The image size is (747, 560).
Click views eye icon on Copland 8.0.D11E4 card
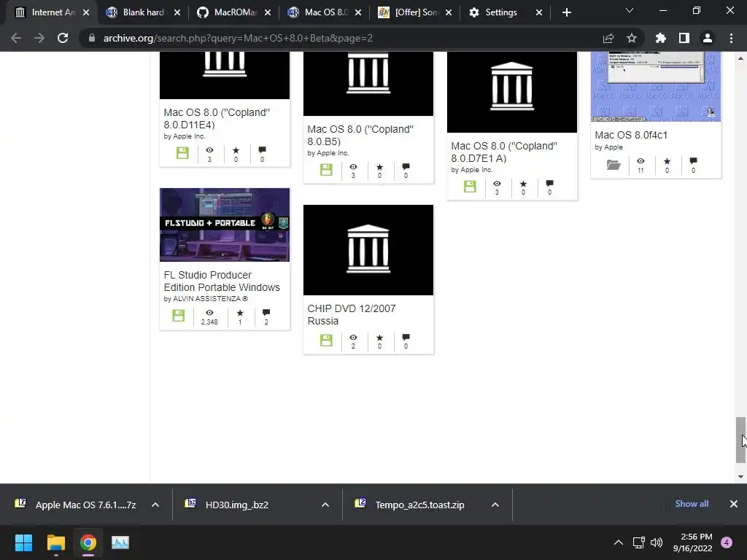[209, 150]
